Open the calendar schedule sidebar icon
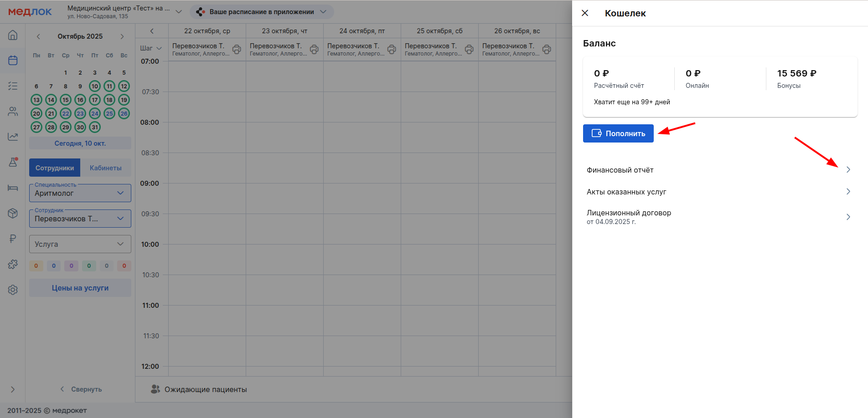 (x=13, y=60)
